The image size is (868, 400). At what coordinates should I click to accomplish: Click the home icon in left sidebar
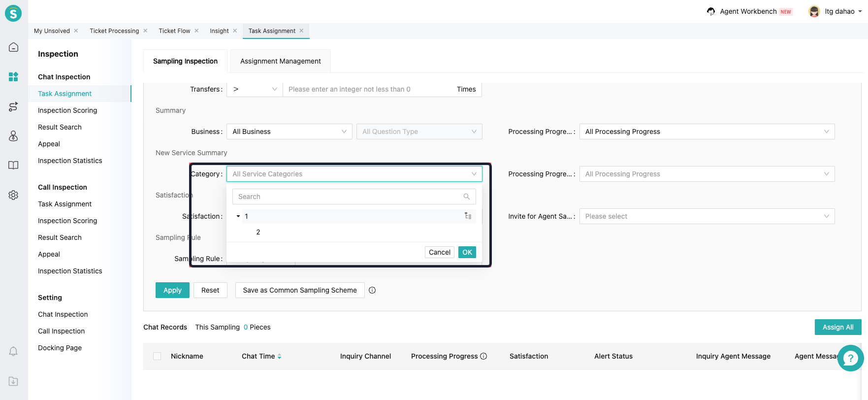click(13, 47)
